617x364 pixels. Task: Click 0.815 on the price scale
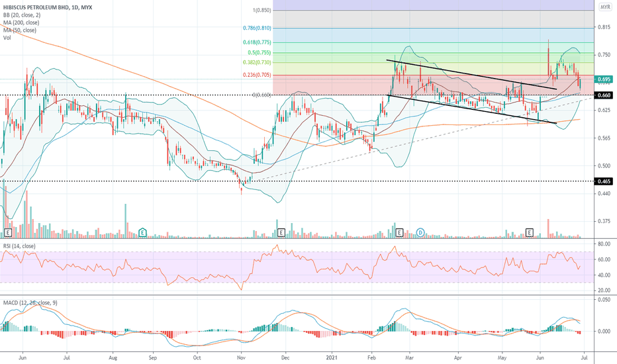tap(604, 27)
